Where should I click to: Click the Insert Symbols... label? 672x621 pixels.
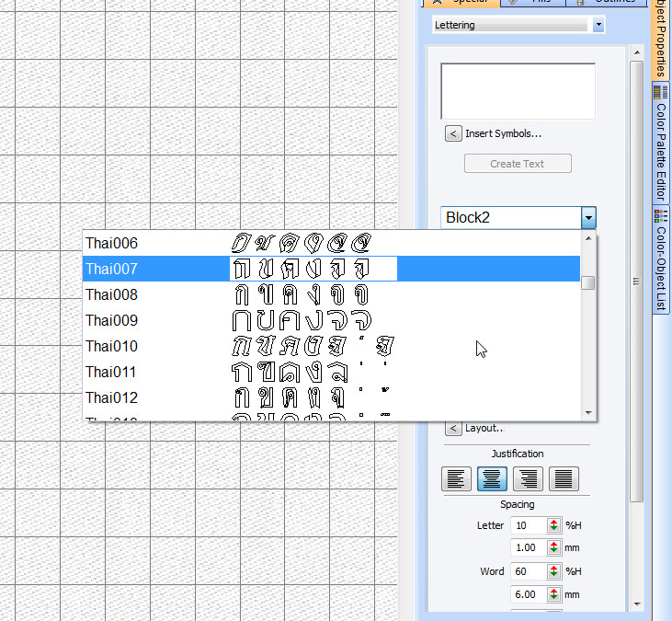[503, 133]
